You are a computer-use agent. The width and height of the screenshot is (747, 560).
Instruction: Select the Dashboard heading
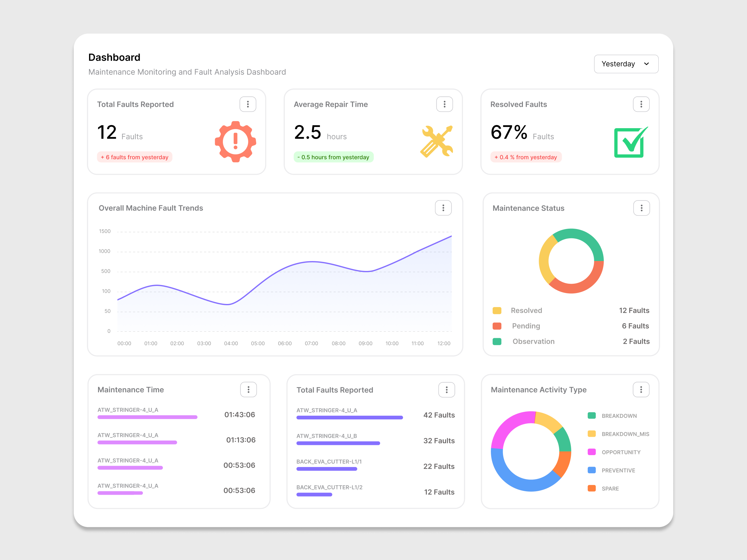114,57
